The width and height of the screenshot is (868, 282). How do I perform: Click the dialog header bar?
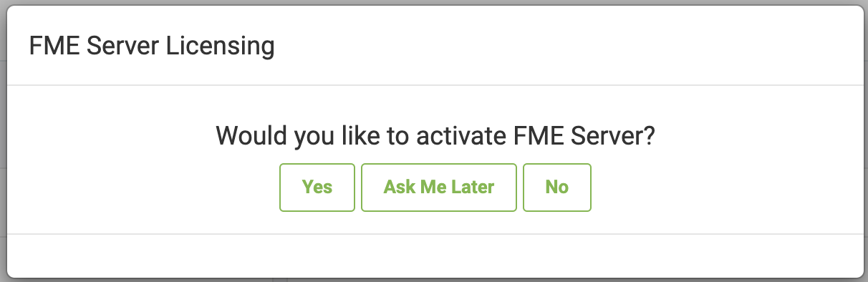click(x=434, y=46)
